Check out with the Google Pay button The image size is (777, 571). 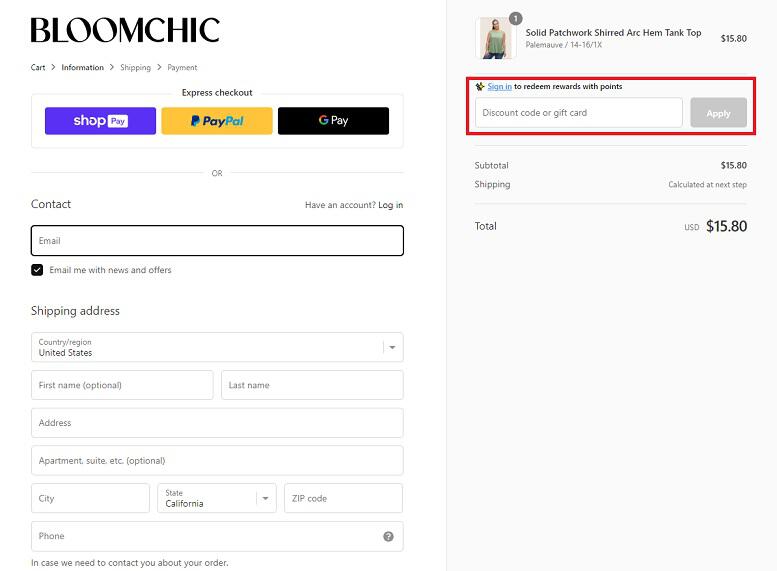click(333, 121)
